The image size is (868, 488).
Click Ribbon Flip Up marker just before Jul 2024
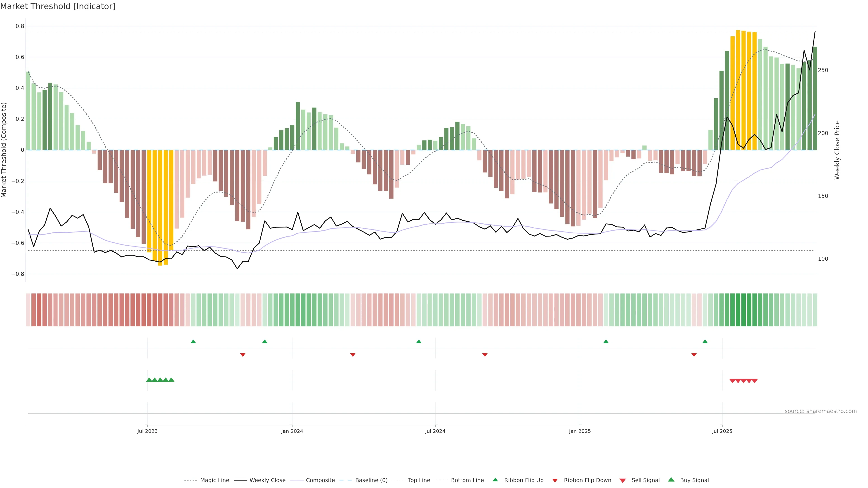tap(419, 342)
